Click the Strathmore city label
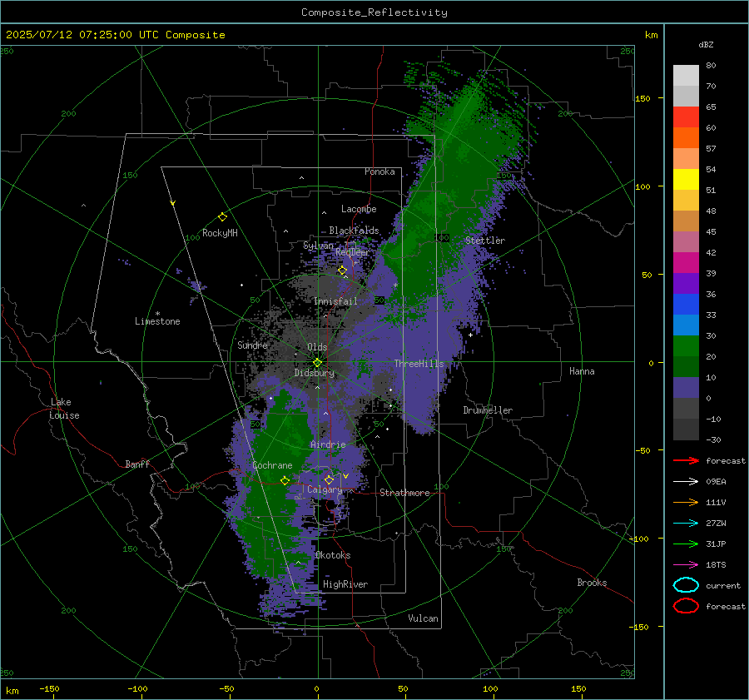This screenshot has width=749, height=700. click(404, 493)
